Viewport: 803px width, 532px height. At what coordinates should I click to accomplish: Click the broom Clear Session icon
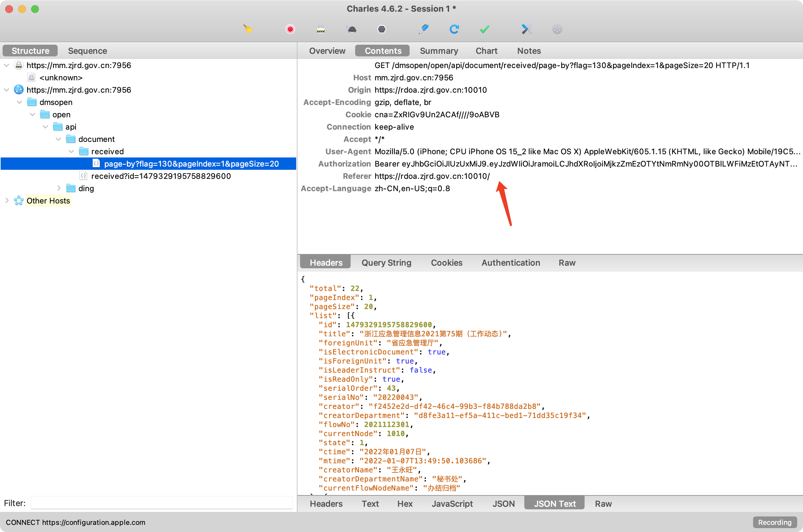248,29
